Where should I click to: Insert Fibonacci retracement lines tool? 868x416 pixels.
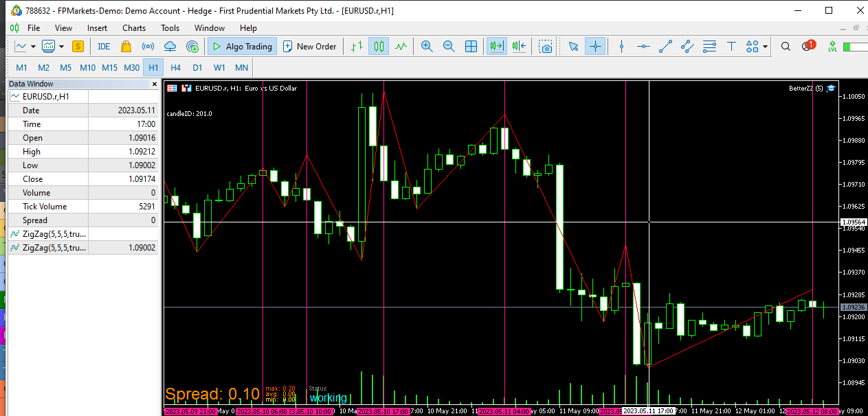click(709, 47)
